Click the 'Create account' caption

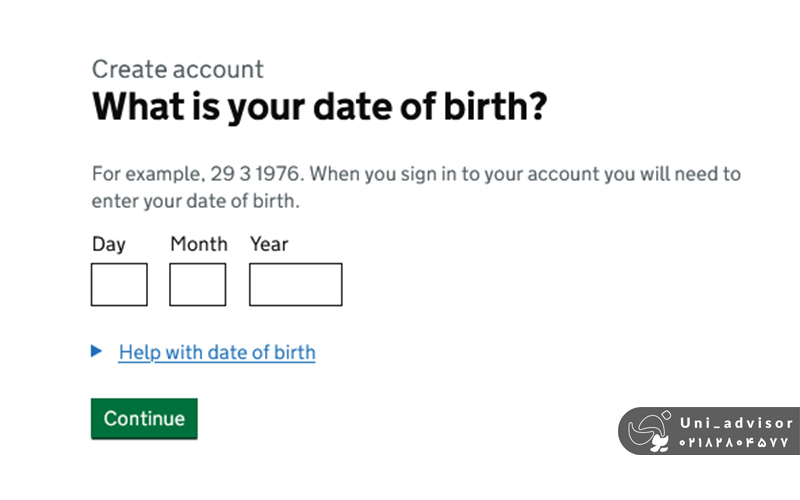tap(178, 69)
